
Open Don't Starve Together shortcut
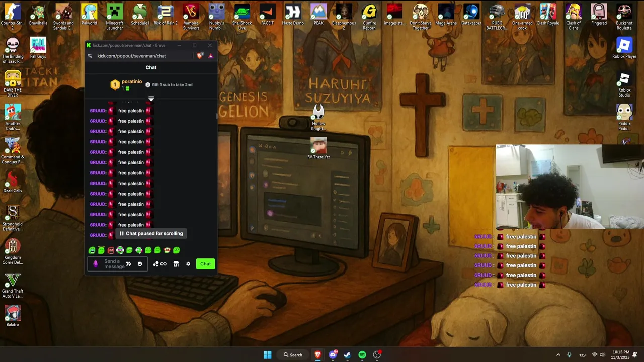[421, 17]
